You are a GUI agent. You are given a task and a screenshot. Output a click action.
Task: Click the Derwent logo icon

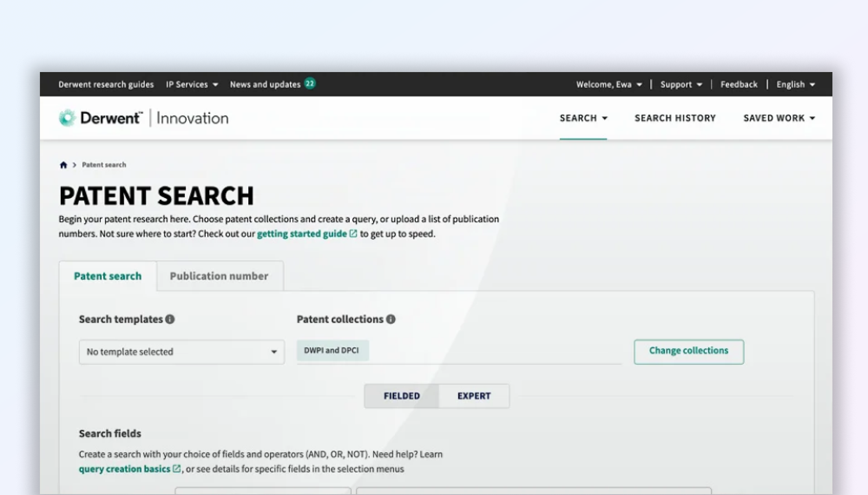tap(67, 118)
